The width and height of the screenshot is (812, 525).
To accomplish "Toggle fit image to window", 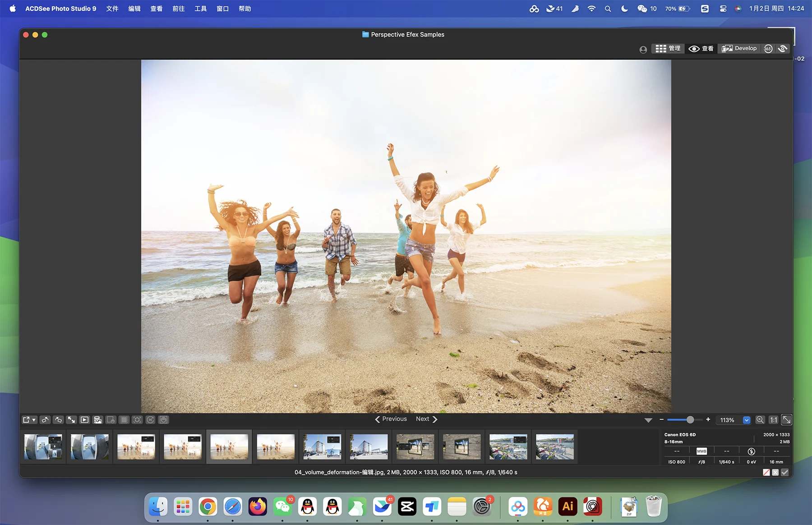I will pos(786,420).
